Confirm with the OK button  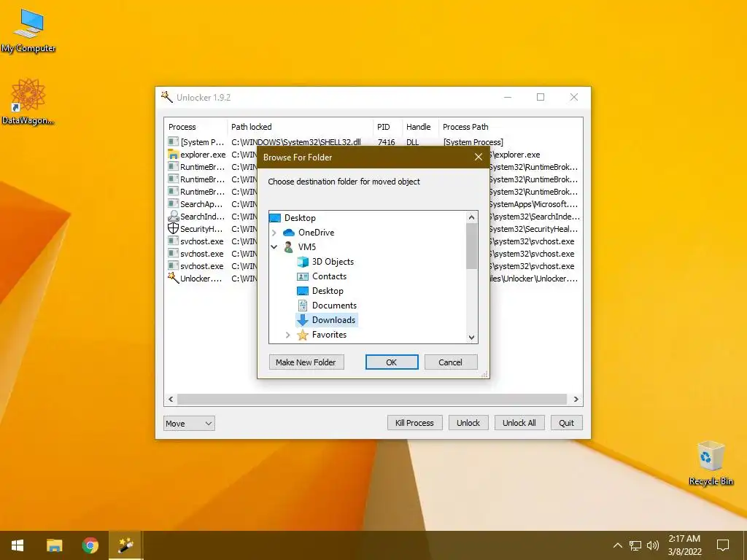[x=392, y=362]
